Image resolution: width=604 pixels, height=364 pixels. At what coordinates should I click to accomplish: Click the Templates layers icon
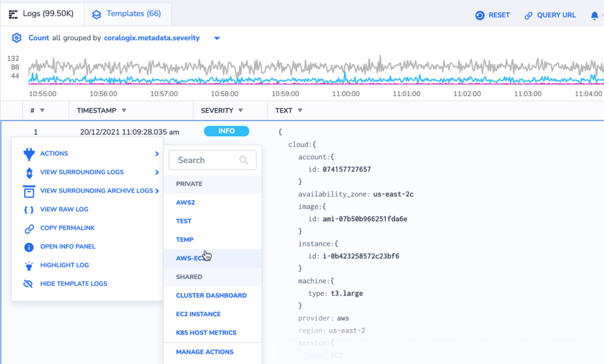96,15
